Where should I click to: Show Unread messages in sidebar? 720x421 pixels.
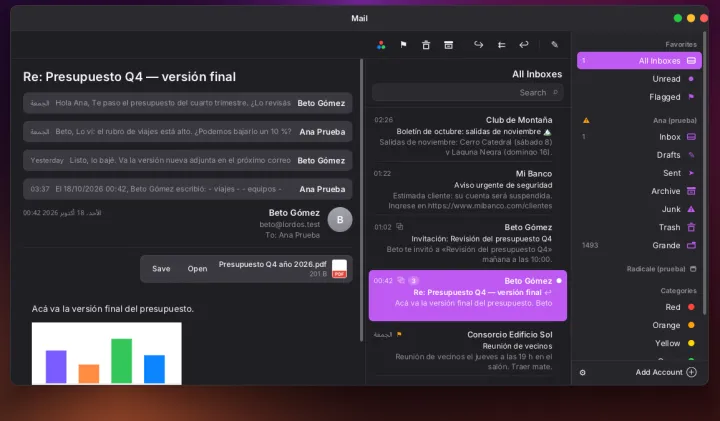click(x=639, y=79)
